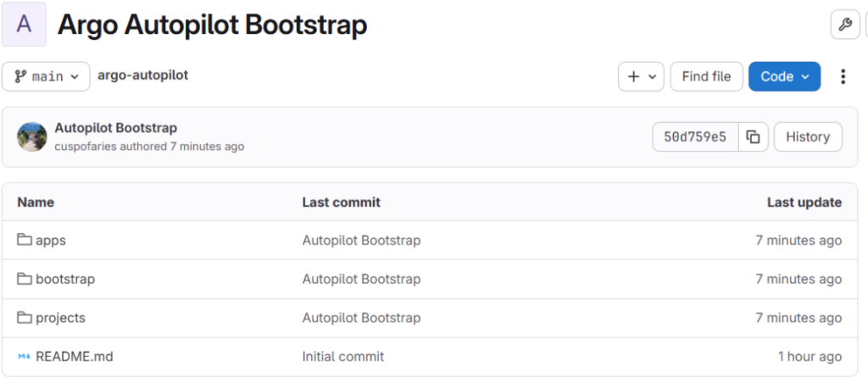The width and height of the screenshot is (868, 377).
Task: Open the vertical three-dot actions menu
Action: tap(843, 76)
